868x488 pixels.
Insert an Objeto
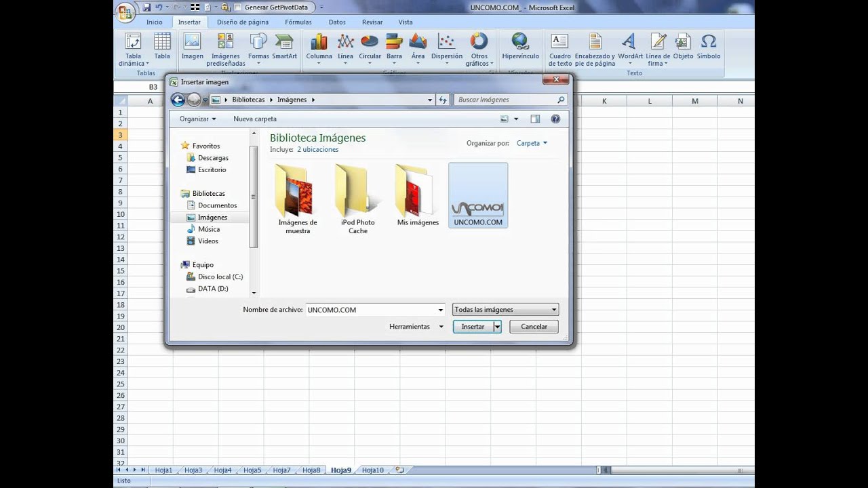point(683,46)
